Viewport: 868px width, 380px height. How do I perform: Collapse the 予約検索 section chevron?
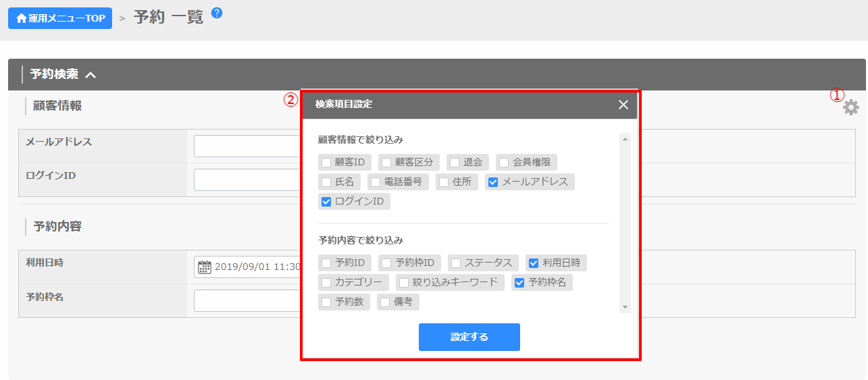91,75
